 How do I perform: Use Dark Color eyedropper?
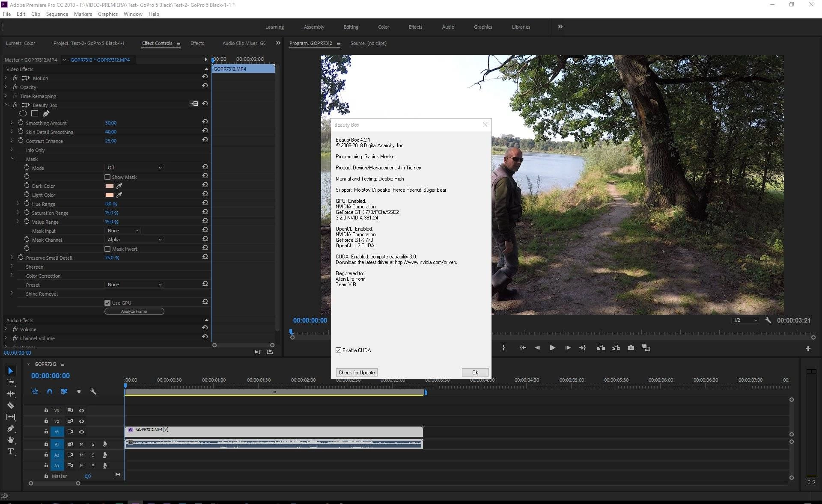pos(119,186)
